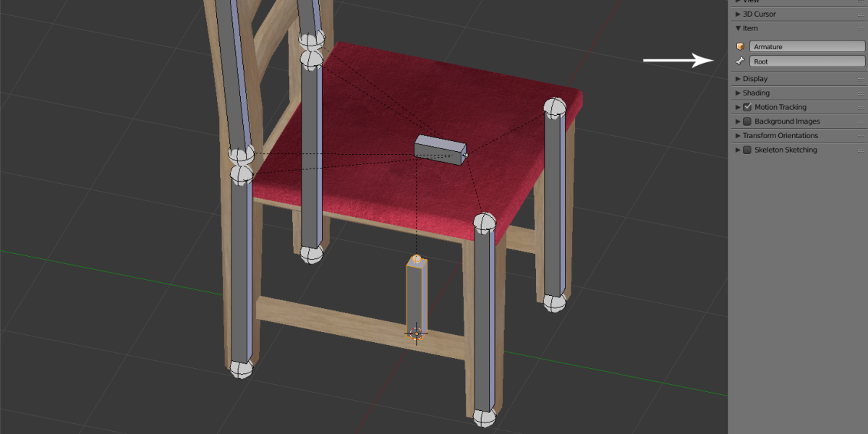This screenshot has width=868, height=434.
Task: Click the 3D Cursor panel grip handle
Action: click(861, 14)
